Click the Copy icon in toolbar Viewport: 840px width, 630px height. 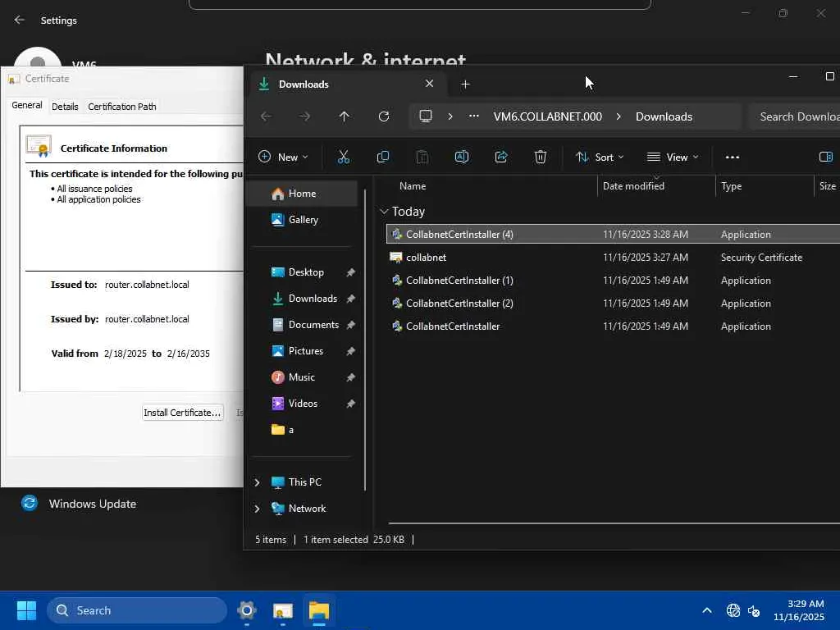[383, 157]
